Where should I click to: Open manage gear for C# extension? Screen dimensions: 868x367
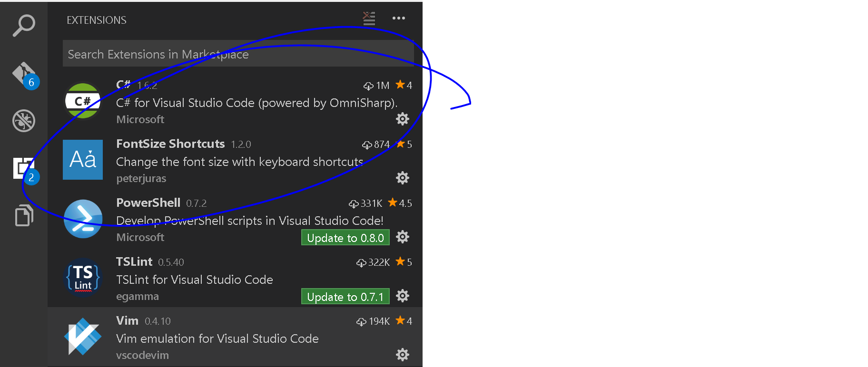(x=403, y=119)
